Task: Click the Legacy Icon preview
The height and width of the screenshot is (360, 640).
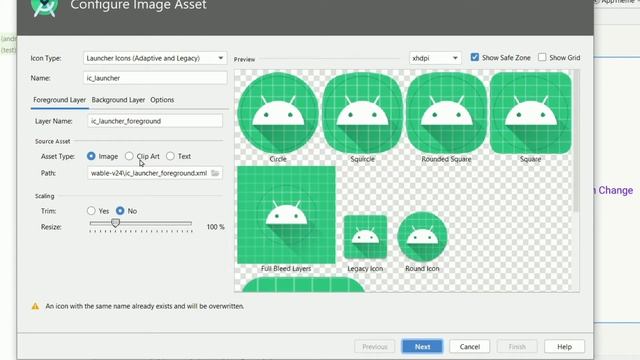Action: (365, 237)
